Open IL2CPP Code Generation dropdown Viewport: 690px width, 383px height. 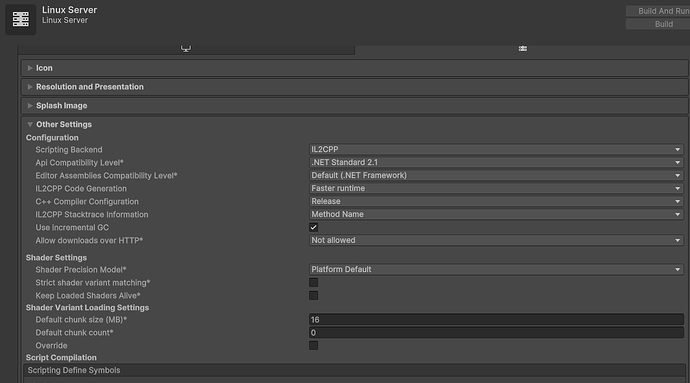[496, 188]
